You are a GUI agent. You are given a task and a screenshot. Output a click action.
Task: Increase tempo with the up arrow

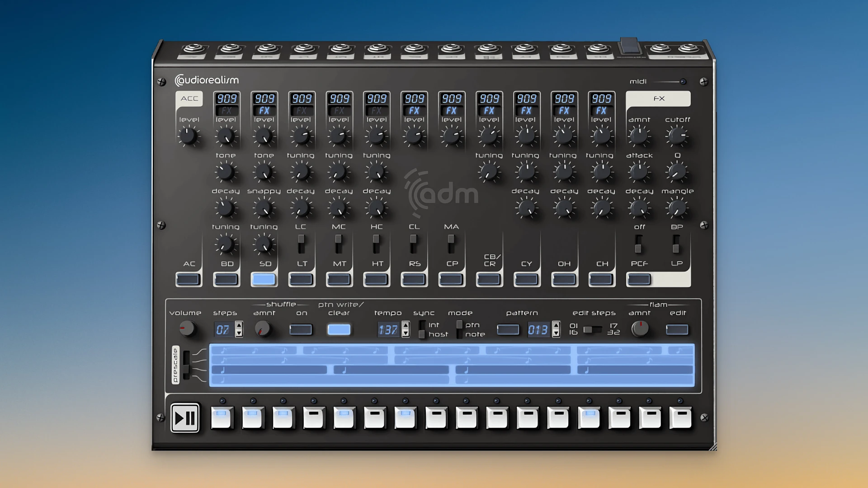click(406, 325)
